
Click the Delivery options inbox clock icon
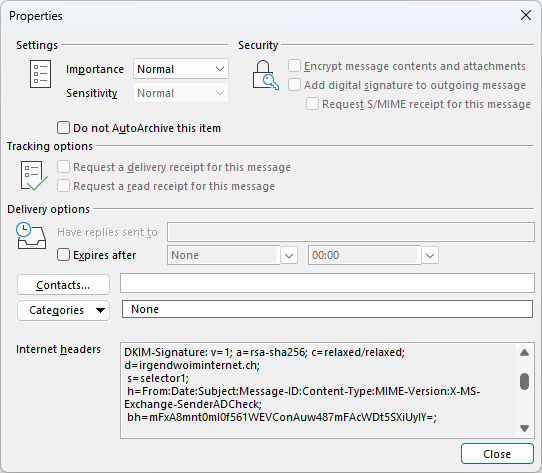point(30,236)
